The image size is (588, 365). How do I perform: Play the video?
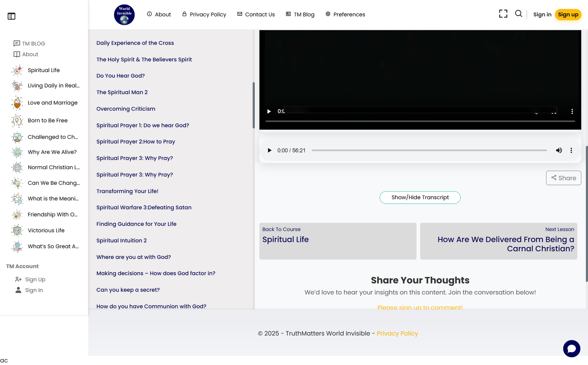click(269, 111)
